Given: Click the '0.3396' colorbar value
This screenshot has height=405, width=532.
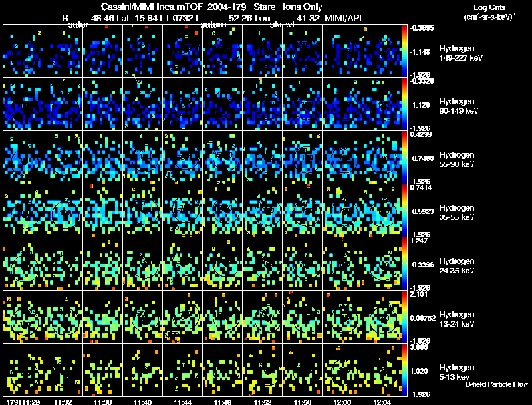Looking at the screenshot, I should pyautogui.click(x=423, y=265).
